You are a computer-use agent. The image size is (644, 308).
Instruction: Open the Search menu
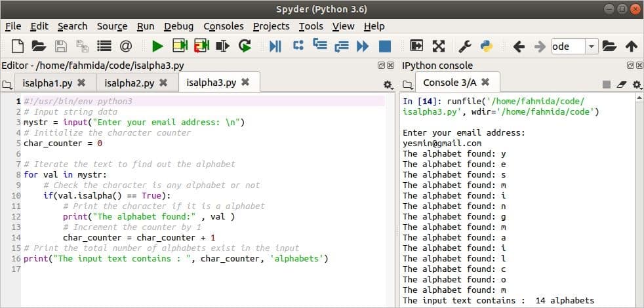72,26
